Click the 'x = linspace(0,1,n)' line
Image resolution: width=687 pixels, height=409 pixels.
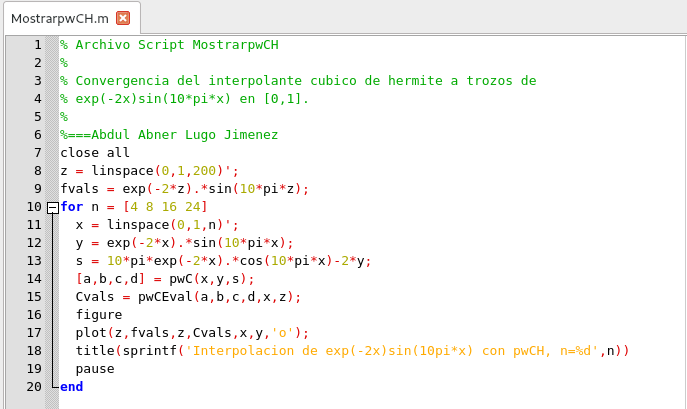[157, 224]
